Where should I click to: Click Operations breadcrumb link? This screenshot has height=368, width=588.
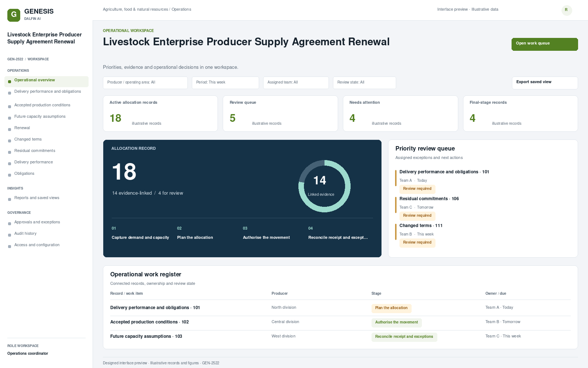(182, 10)
